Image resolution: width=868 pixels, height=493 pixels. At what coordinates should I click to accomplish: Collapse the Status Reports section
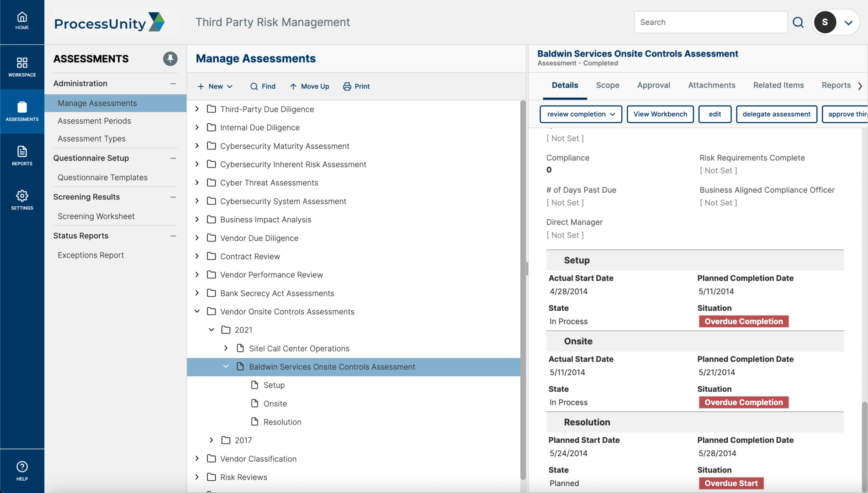[x=173, y=236]
